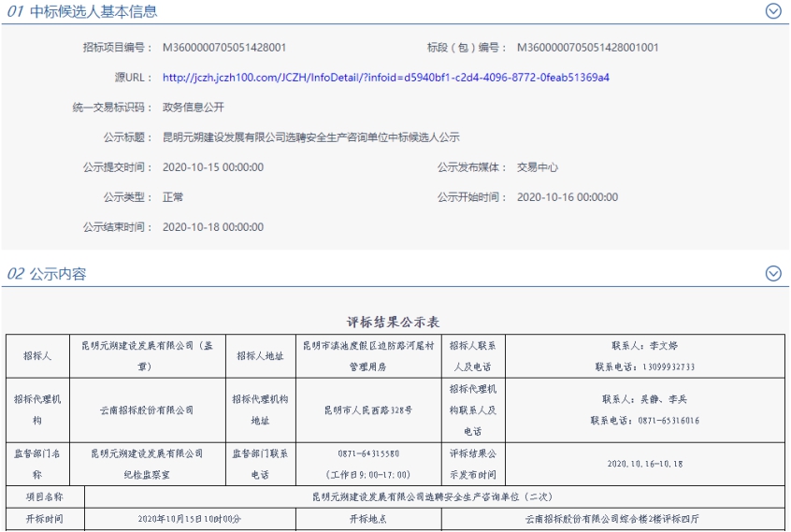Screen dimensions: 791x532
Task: Open the 源URL jczh.jczh100.com hyperlink
Action: tap(385, 78)
